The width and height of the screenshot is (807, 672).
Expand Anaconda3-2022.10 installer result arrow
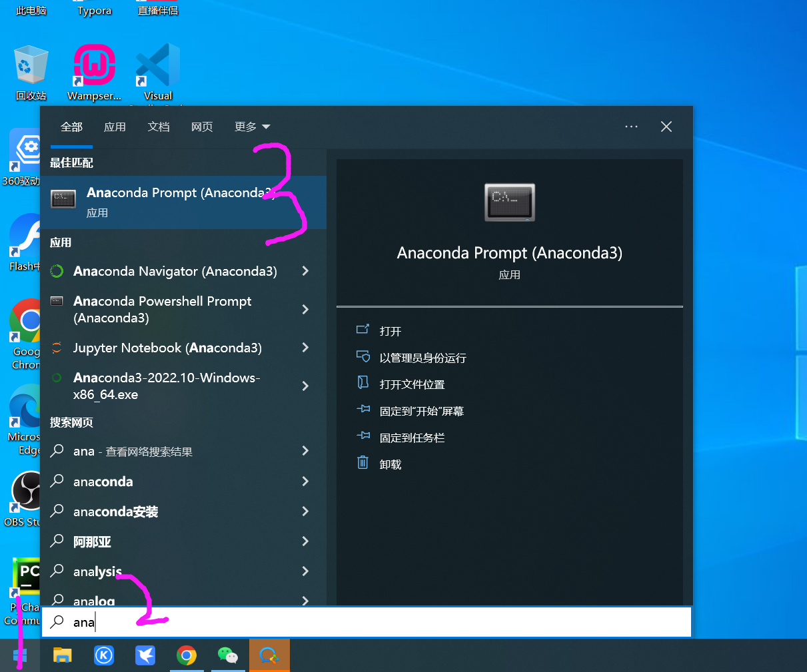[x=305, y=386]
